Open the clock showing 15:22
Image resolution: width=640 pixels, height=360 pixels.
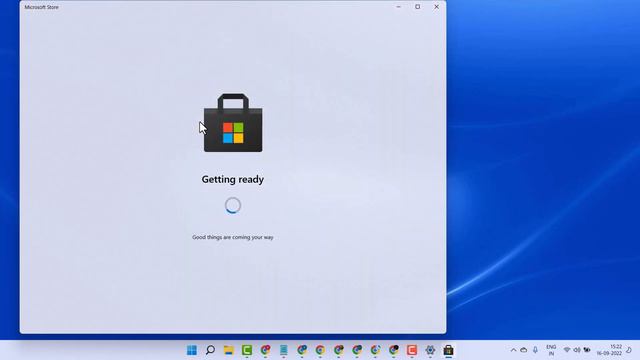(x=609, y=350)
